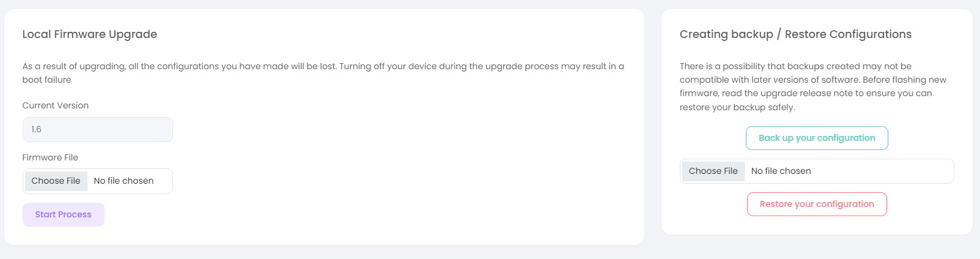
Task: Click "compatible with later versions of software" text
Action: (x=769, y=80)
